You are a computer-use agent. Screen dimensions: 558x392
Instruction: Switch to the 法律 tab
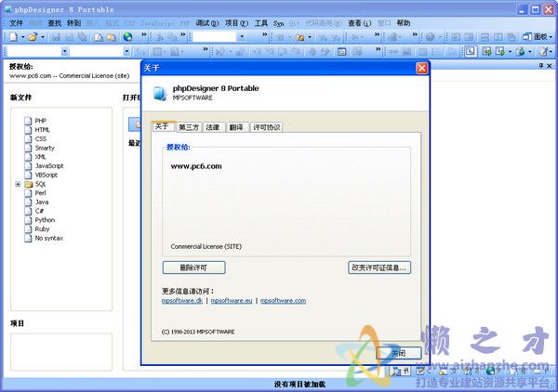[213, 127]
